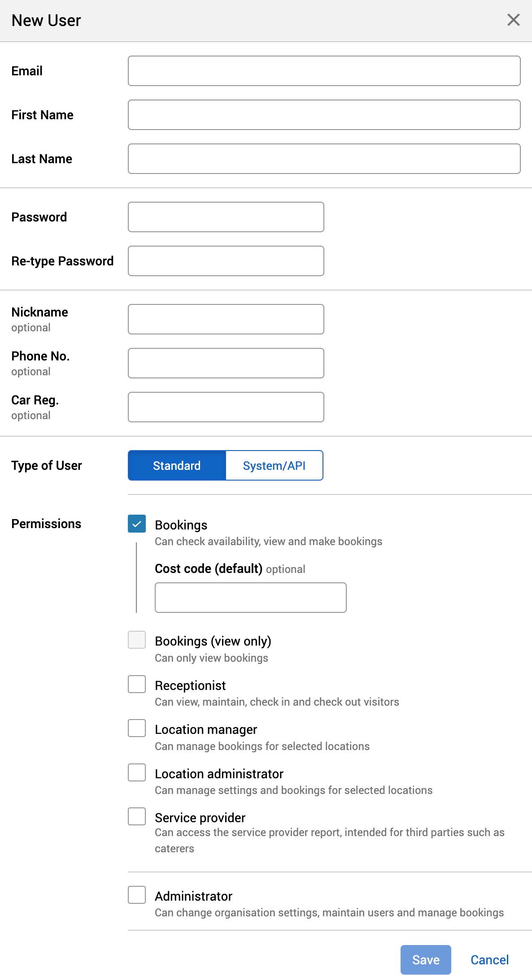Image resolution: width=532 pixels, height=980 pixels.
Task: Click the Car Reg. field
Action: [x=226, y=407]
